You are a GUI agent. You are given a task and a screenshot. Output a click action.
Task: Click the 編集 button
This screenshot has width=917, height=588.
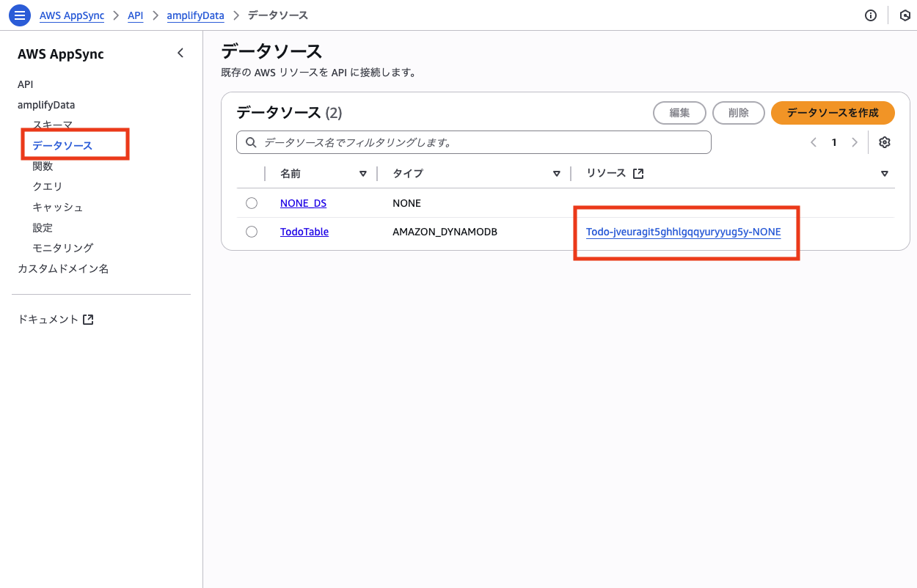click(x=679, y=113)
